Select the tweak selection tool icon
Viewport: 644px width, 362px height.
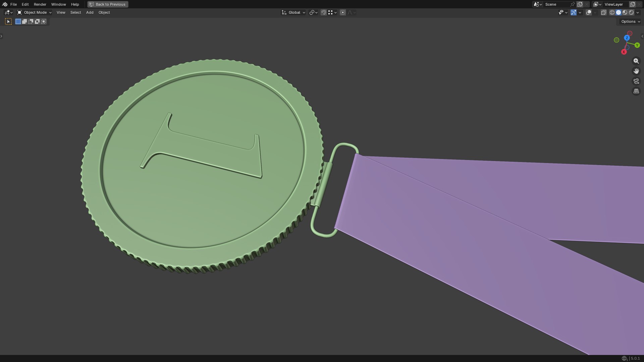(8, 21)
